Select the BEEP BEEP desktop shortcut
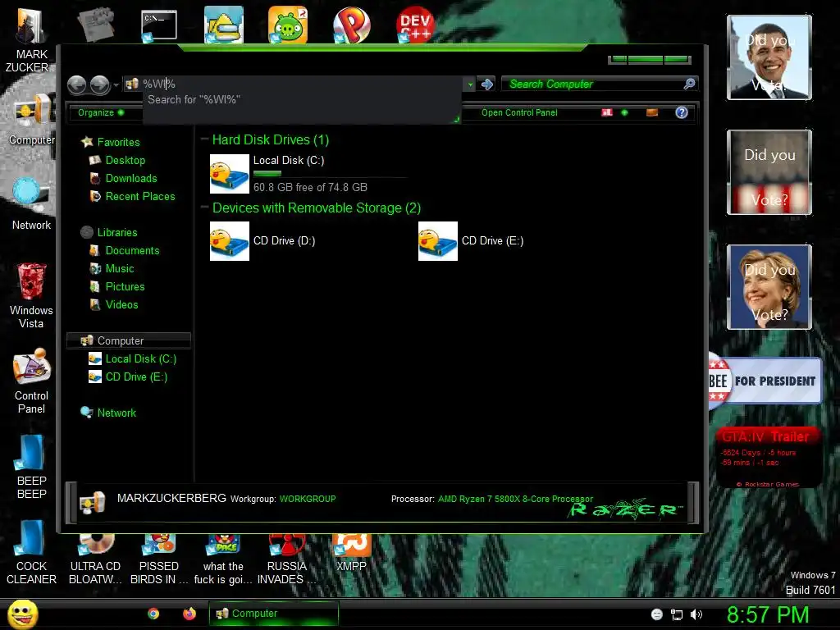 [31, 466]
